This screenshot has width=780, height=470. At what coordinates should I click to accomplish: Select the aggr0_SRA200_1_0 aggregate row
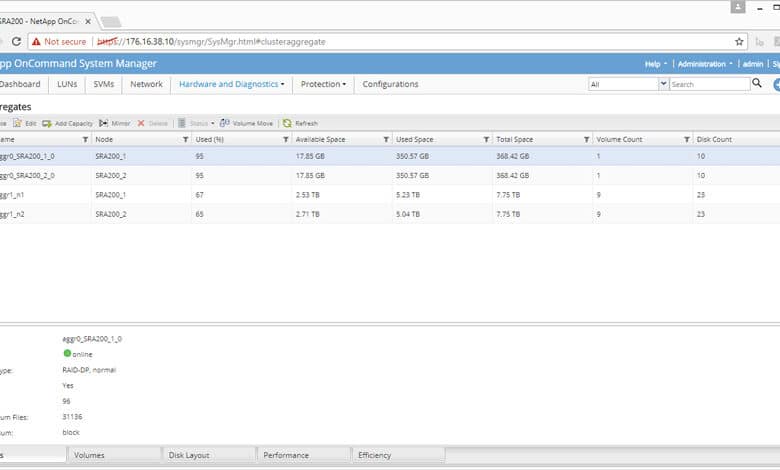390,156
